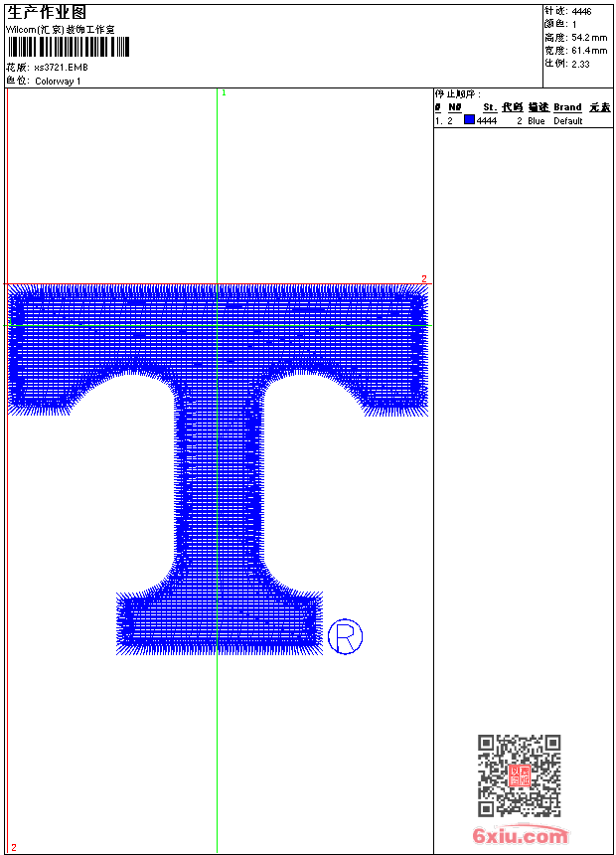Select the title '生产作业图'
The height and width of the screenshot is (855, 616).
point(47,12)
